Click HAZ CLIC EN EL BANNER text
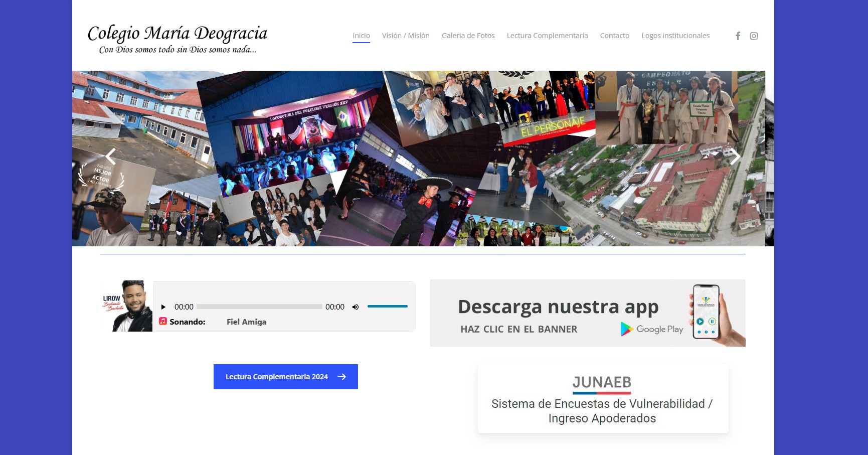 [519, 329]
